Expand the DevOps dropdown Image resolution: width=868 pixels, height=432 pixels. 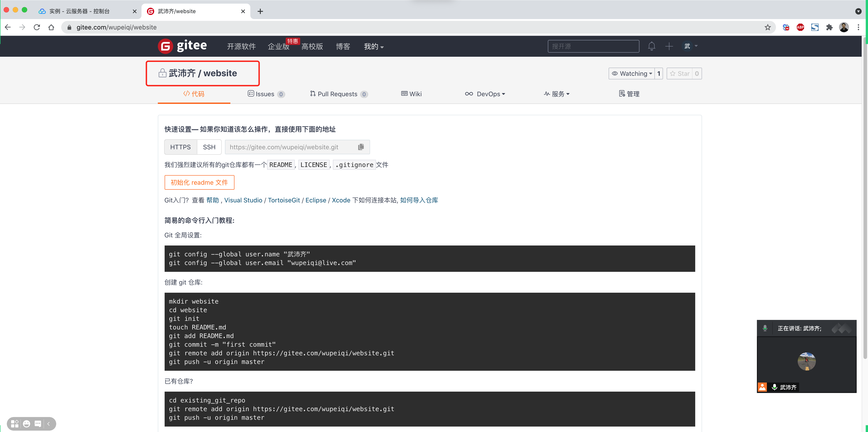[x=485, y=94]
